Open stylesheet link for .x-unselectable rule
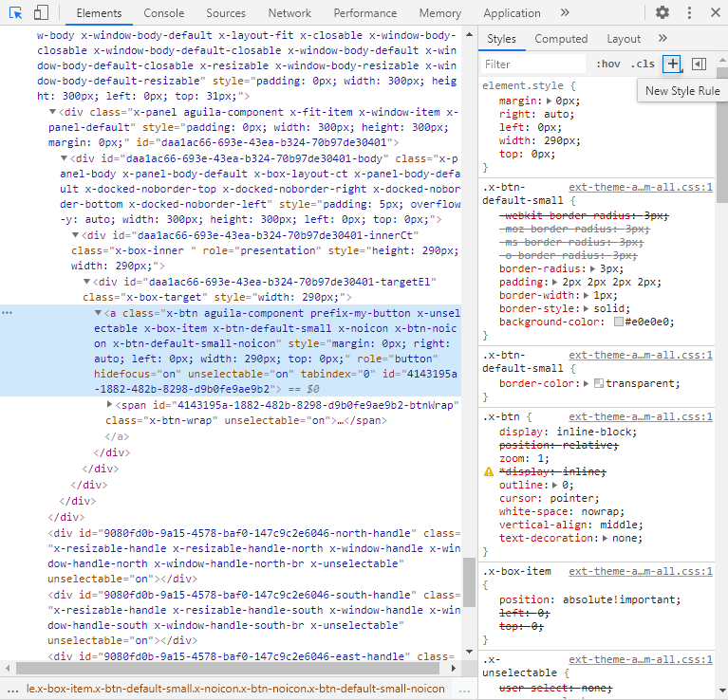 coord(641,659)
